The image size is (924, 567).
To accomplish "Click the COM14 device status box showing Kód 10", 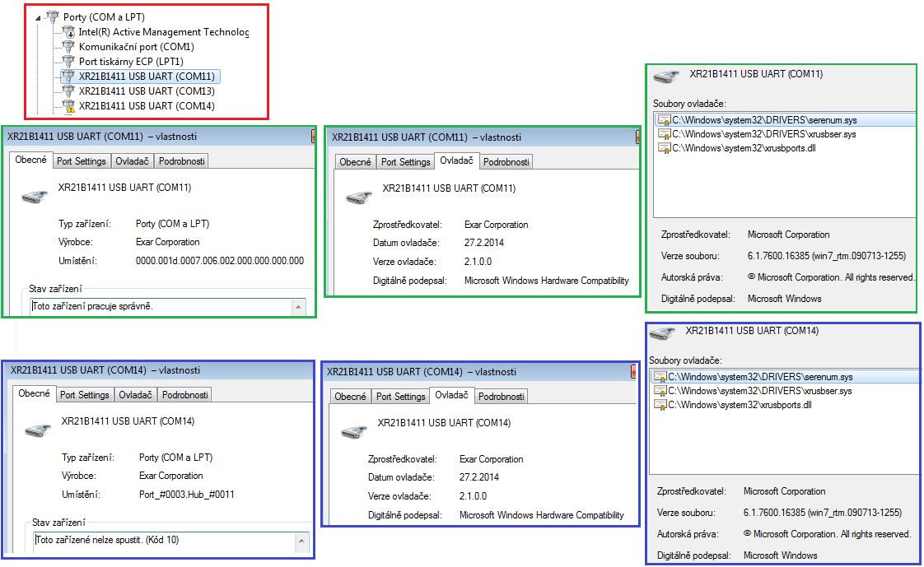I will [171, 541].
